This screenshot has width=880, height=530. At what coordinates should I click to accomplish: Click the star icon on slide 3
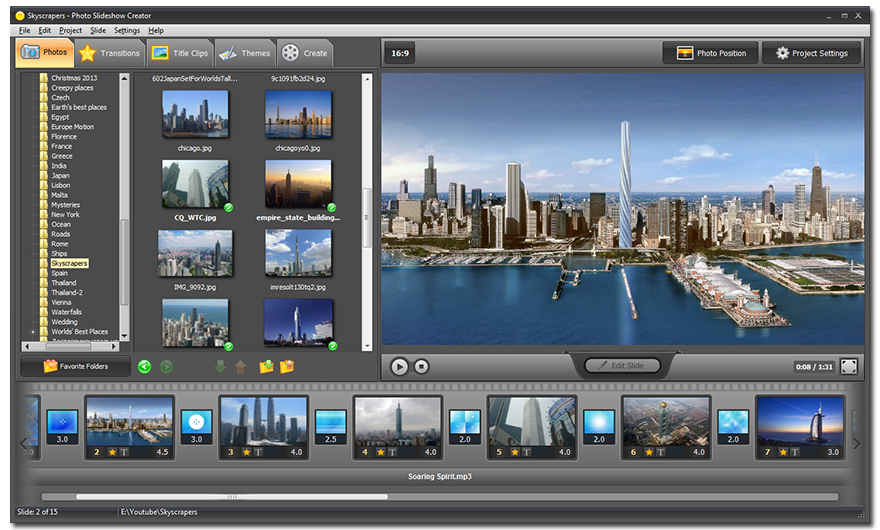click(246, 452)
